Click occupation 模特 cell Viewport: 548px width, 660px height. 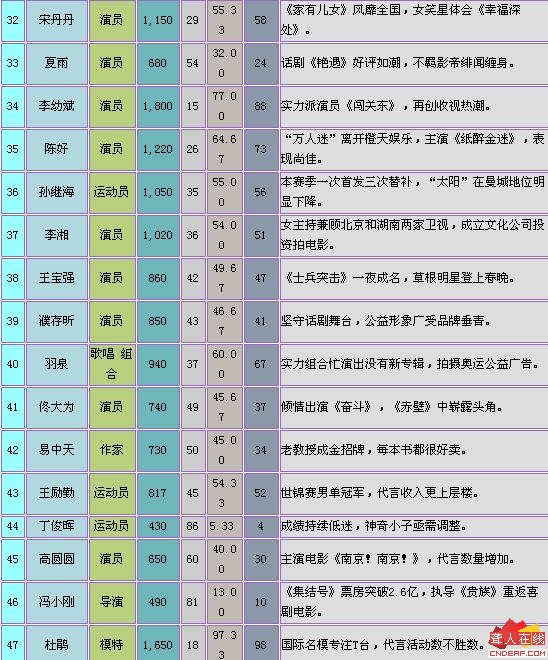click(112, 644)
